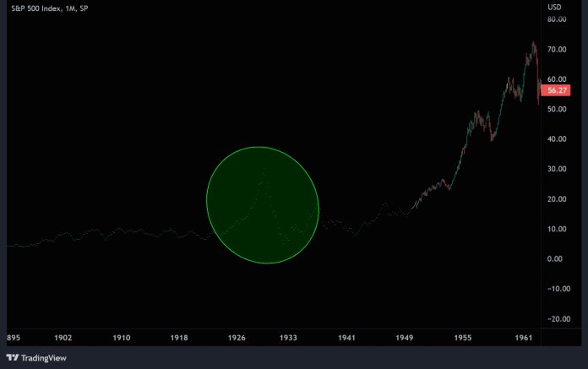Viewport: 588px width, 369px height.
Task: Click the price peak near 70.00
Action: (x=533, y=43)
